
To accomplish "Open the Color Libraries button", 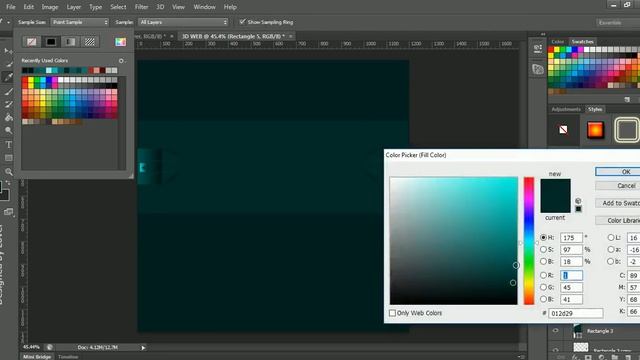I will pyautogui.click(x=618, y=220).
